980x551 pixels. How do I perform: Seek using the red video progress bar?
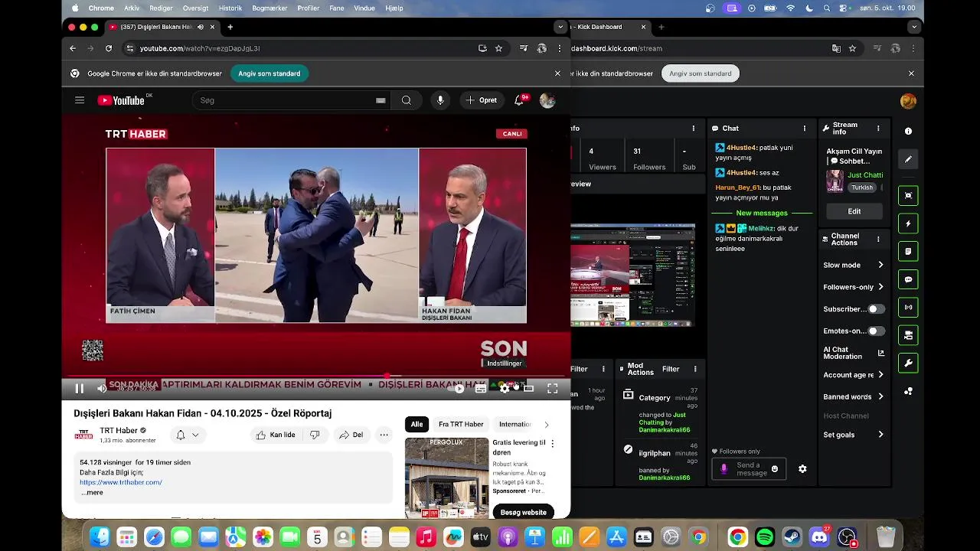[x=315, y=377]
